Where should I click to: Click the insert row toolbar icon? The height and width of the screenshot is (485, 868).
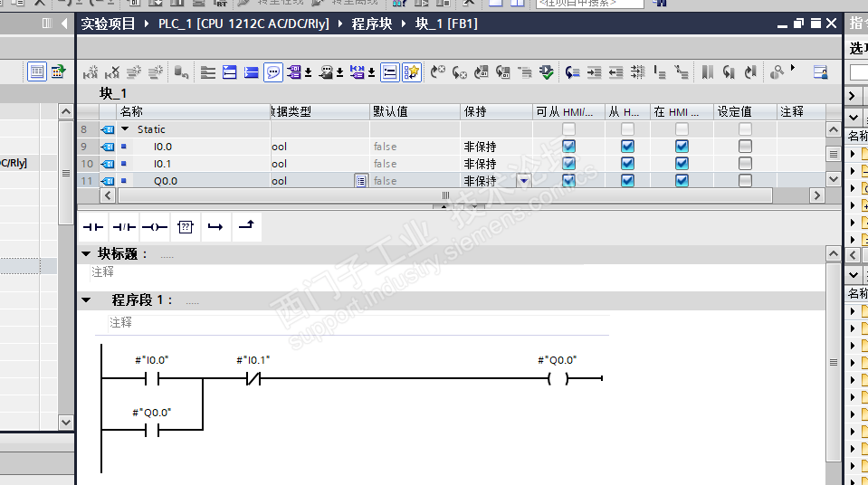[134, 72]
